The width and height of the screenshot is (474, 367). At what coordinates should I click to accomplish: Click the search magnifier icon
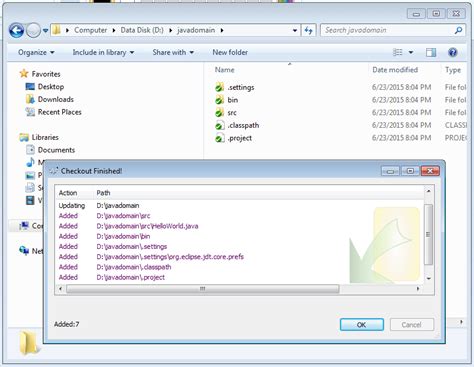click(459, 30)
